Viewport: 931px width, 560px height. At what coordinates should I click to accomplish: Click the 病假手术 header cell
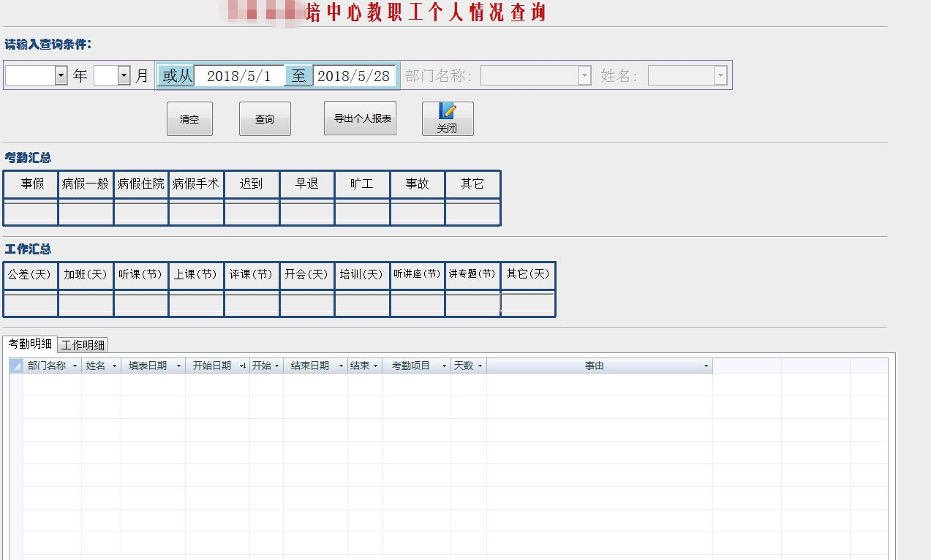(x=196, y=184)
